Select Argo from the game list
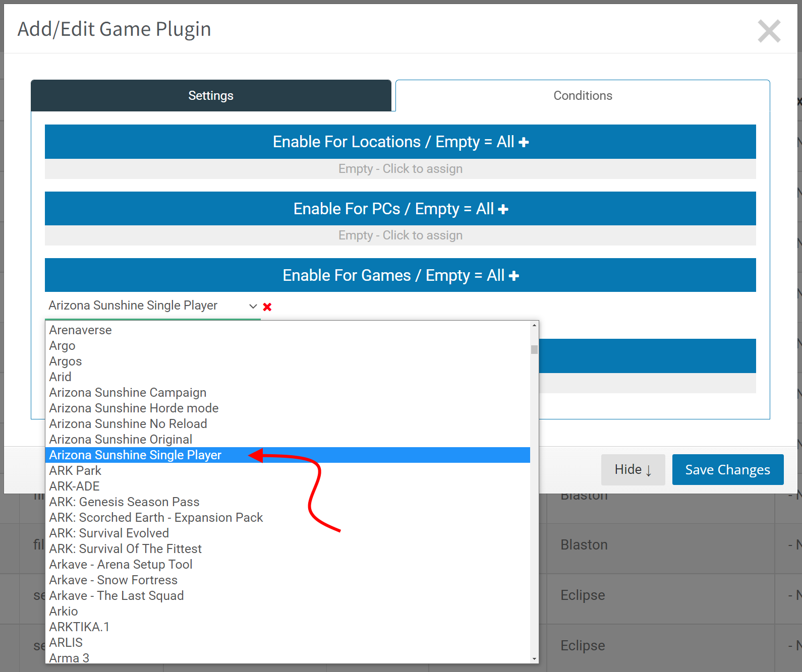802x672 pixels. (x=288, y=346)
